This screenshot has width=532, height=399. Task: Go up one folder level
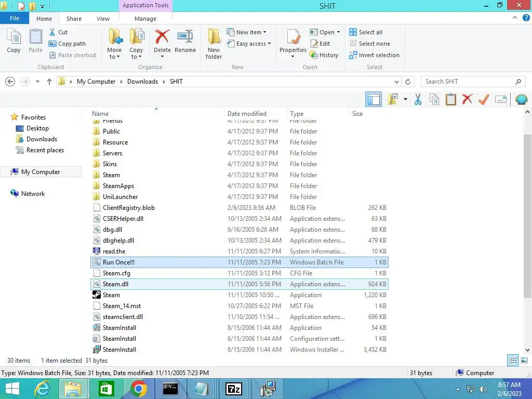(49, 82)
